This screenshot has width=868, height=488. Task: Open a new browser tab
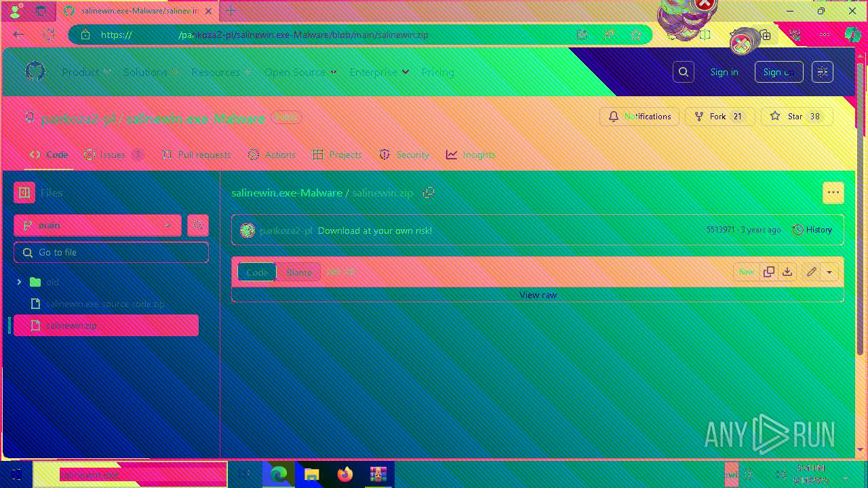[231, 11]
